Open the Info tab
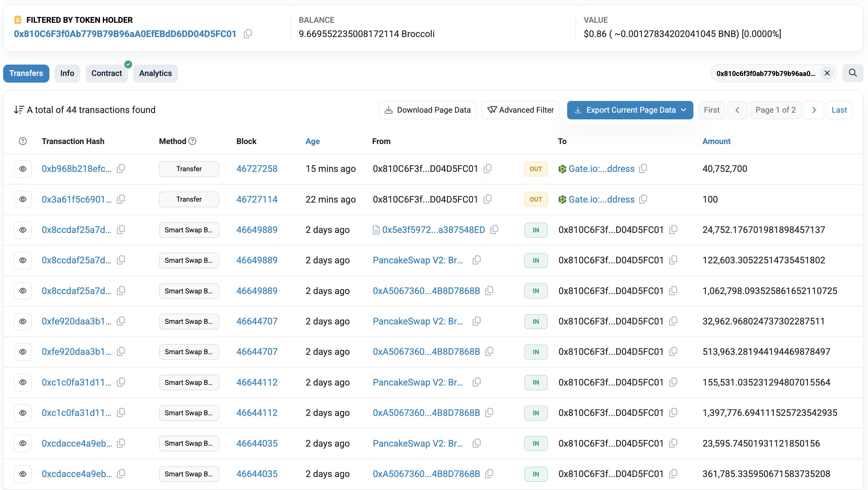Screen dimensions: 868x490 pyautogui.click(x=67, y=73)
